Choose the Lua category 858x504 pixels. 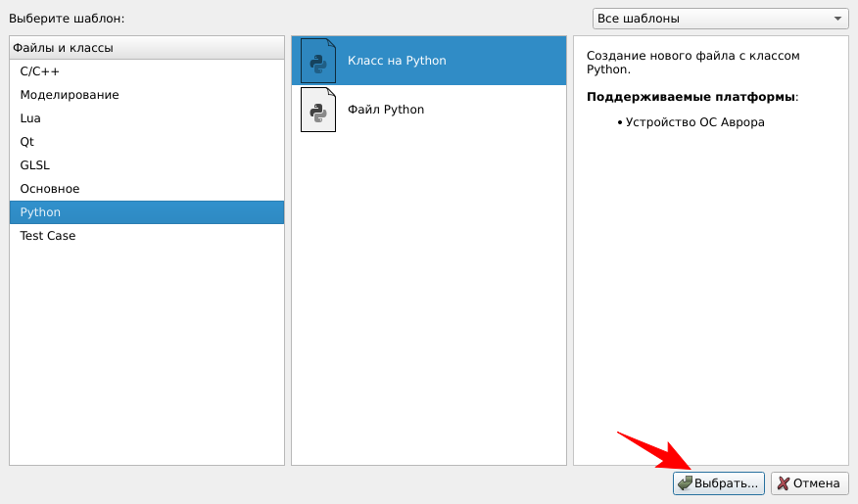tap(30, 118)
